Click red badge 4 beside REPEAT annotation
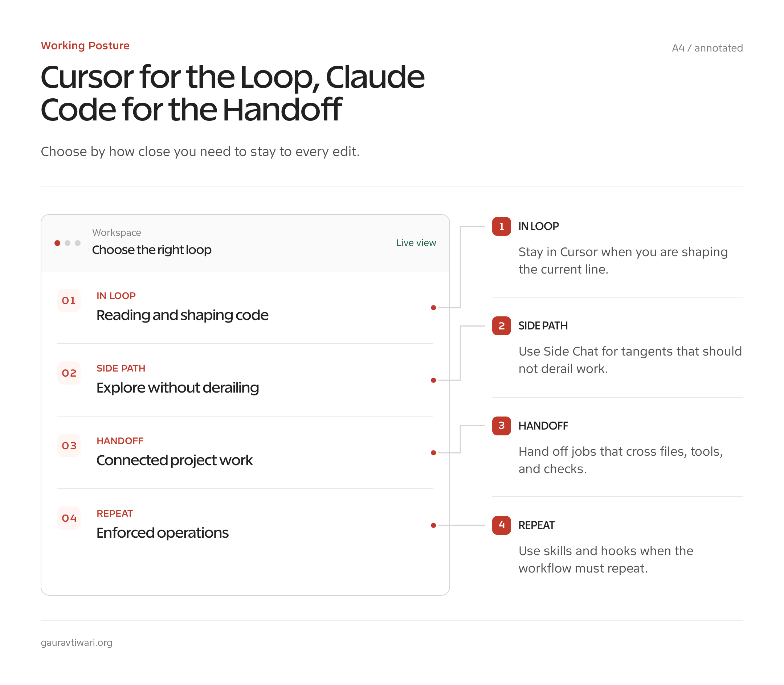 501,525
